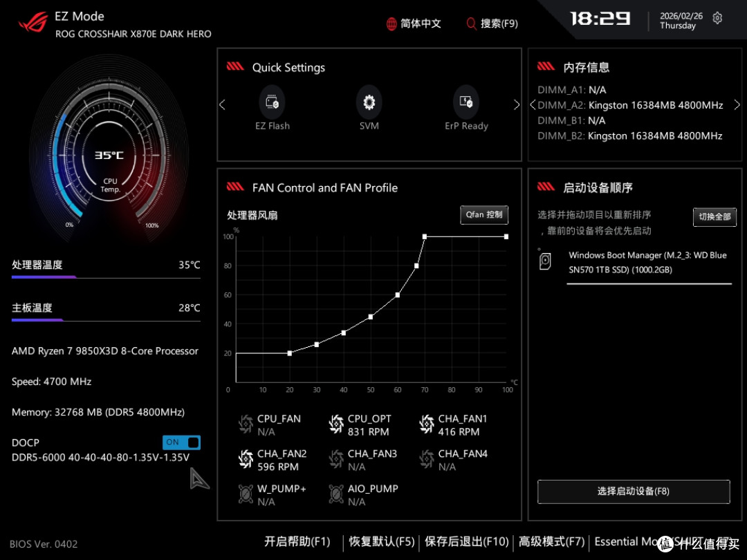Click the DIMM_A1: N/A entry
Viewport: 747px width, 560px height.
tap(572, 90)
